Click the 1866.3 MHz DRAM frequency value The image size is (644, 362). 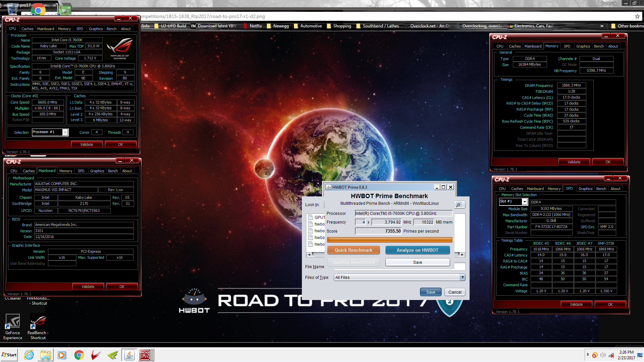[572, 85]
